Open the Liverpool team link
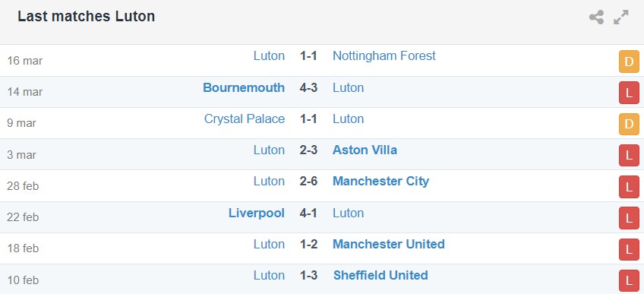The width and height of the screenshot is (644, 294). [x=257, y=213]
